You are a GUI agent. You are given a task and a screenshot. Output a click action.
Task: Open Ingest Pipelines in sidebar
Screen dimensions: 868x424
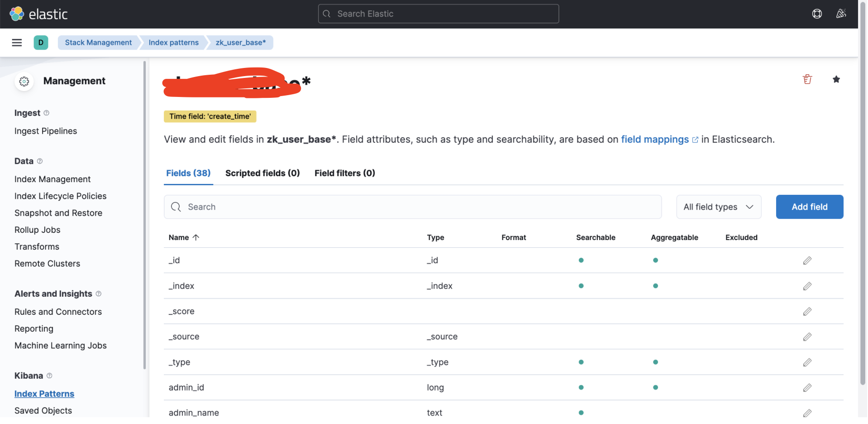tap(46, 131)
